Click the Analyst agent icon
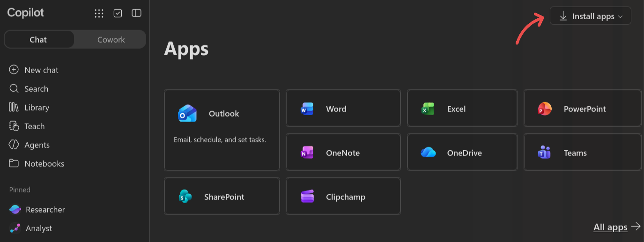The image size is (644, 242). pyautogui.click(x=15, y=228)
